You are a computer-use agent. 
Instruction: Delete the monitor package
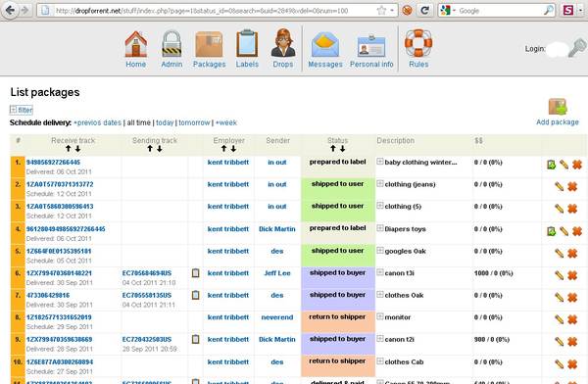coord(572,319)
